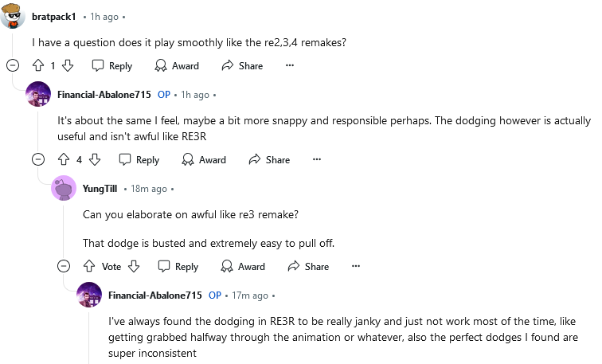Reply to YungTill's comment
This screenshot has height=364, width=602.
(x=178, y=266)
